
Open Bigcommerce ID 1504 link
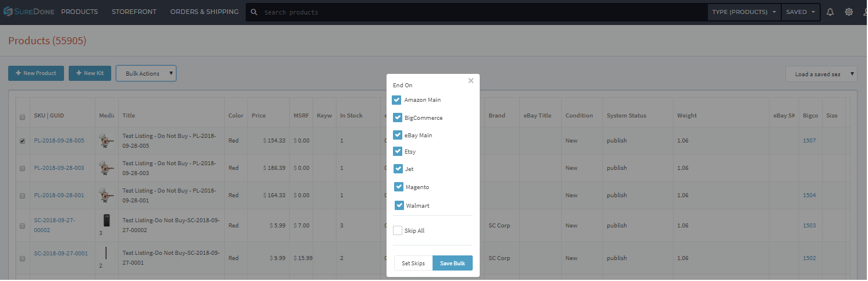coord(809,195)
